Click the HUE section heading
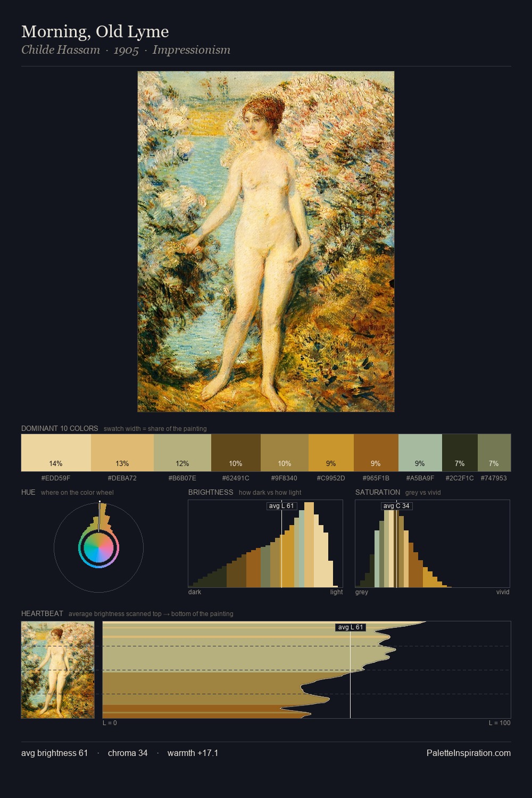532x798 pixels. tap(28, 492)
